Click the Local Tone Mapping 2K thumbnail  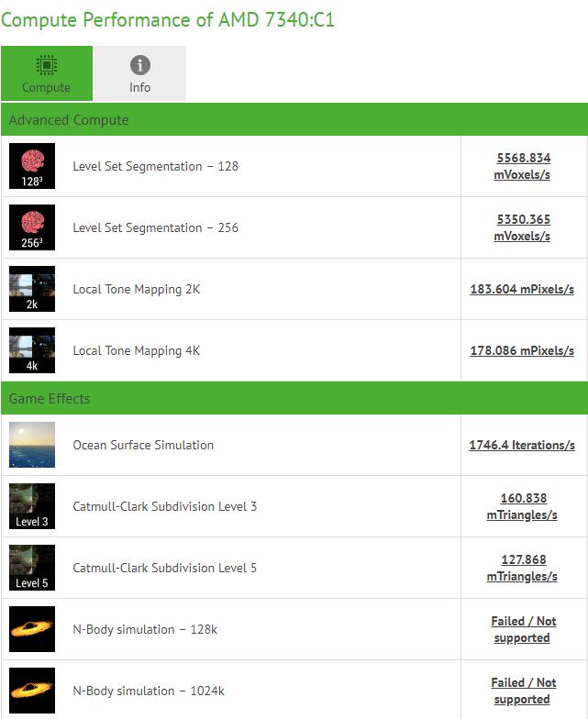point(32,289)
